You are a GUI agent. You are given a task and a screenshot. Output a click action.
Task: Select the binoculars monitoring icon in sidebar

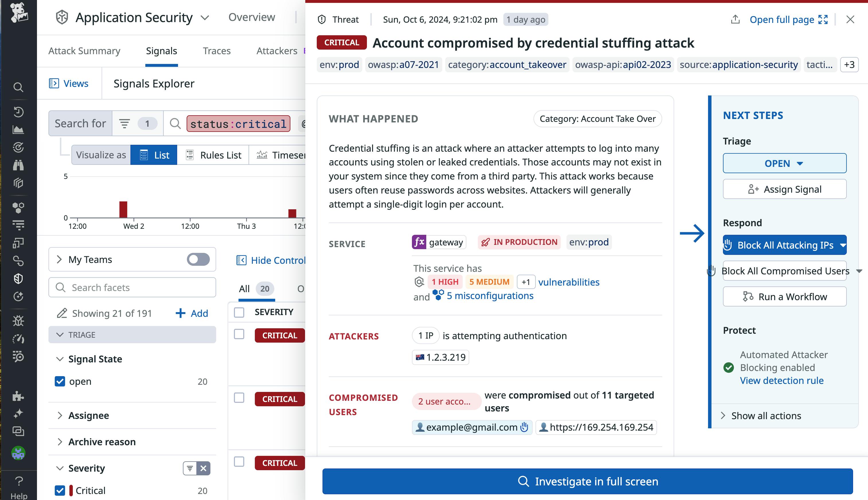tap(19, 165)
